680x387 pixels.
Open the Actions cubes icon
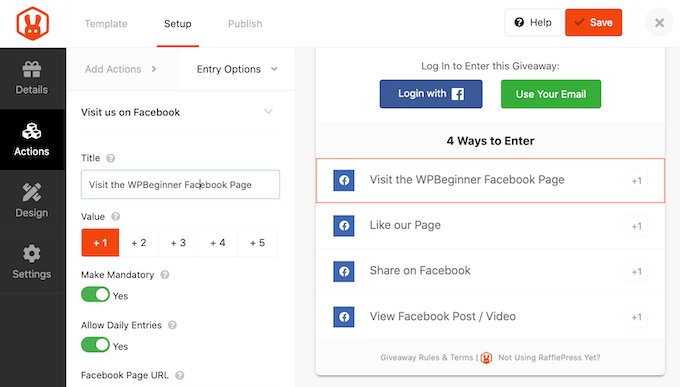click(32, 131)
